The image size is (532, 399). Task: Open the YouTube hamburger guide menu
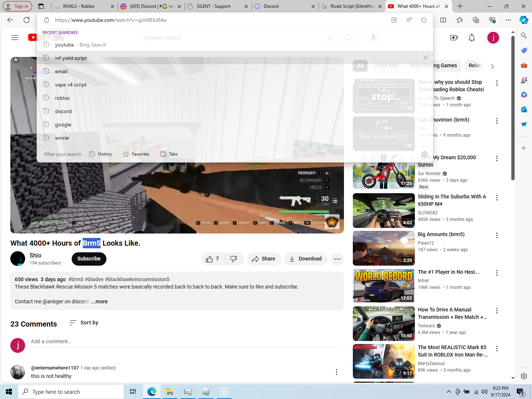click(15, 38)
